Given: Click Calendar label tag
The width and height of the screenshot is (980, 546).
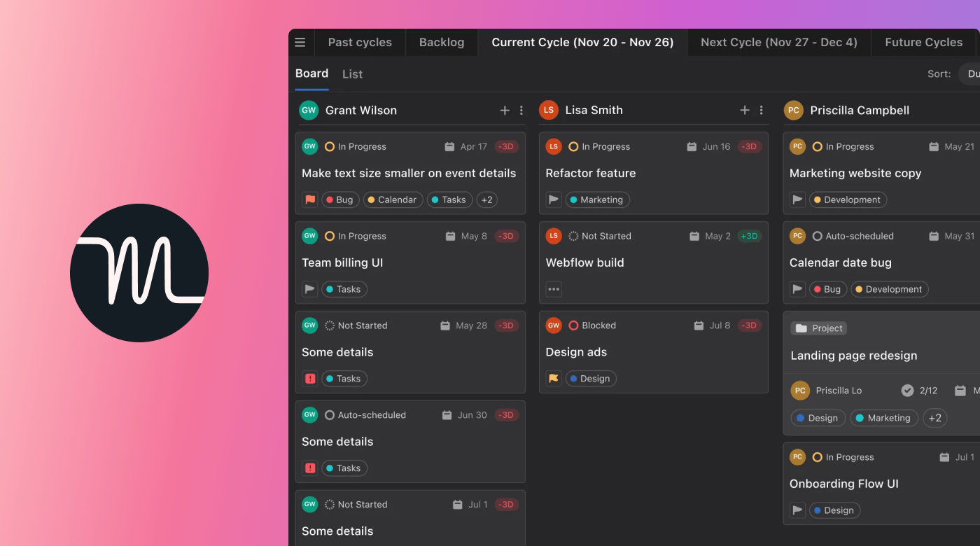Looking at the screenshot, I should click(x=393, y=199).
